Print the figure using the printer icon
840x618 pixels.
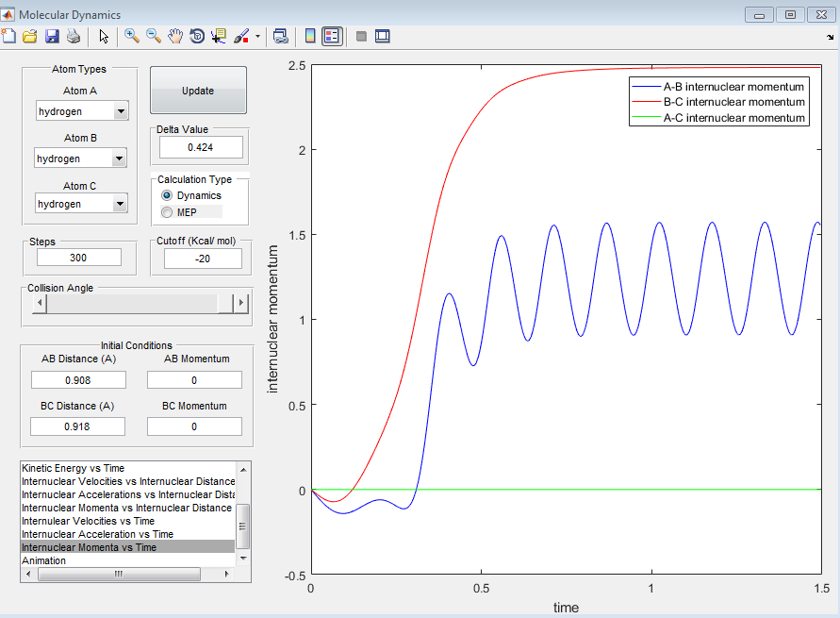point(73,37)
